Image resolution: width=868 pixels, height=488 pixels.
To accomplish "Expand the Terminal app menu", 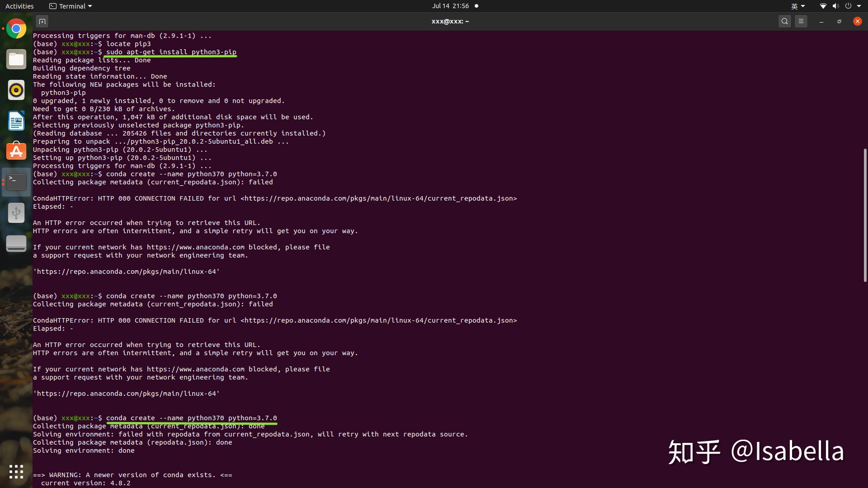I will 71,6.
